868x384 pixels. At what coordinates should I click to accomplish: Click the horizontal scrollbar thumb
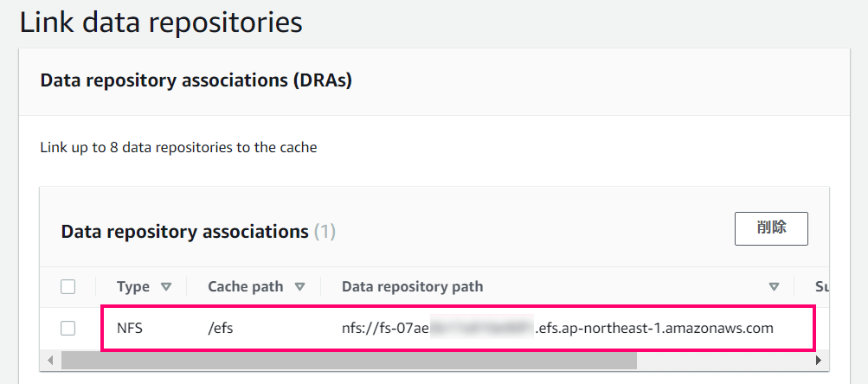[349, 360]
